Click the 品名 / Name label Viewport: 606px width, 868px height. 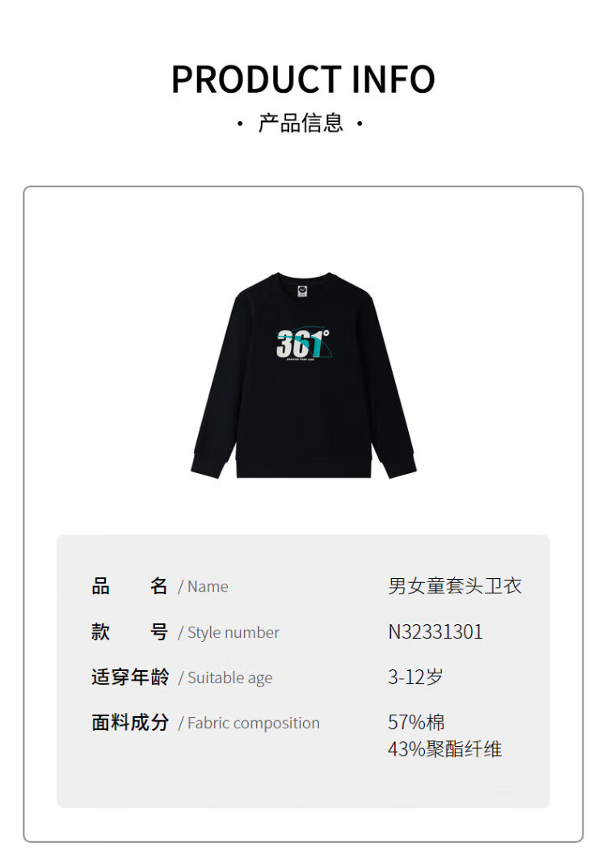tap(159, 585)
